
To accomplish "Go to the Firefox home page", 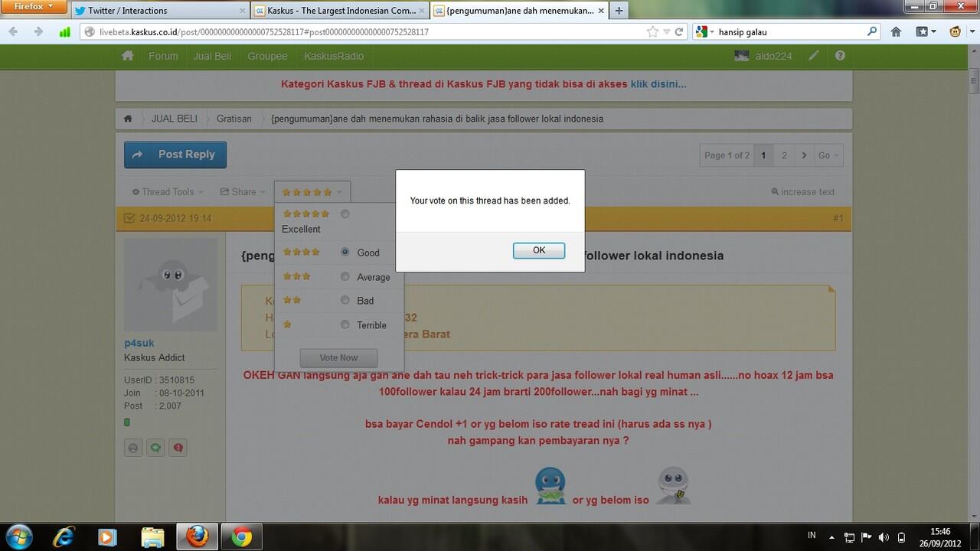I will pos(896,32).
